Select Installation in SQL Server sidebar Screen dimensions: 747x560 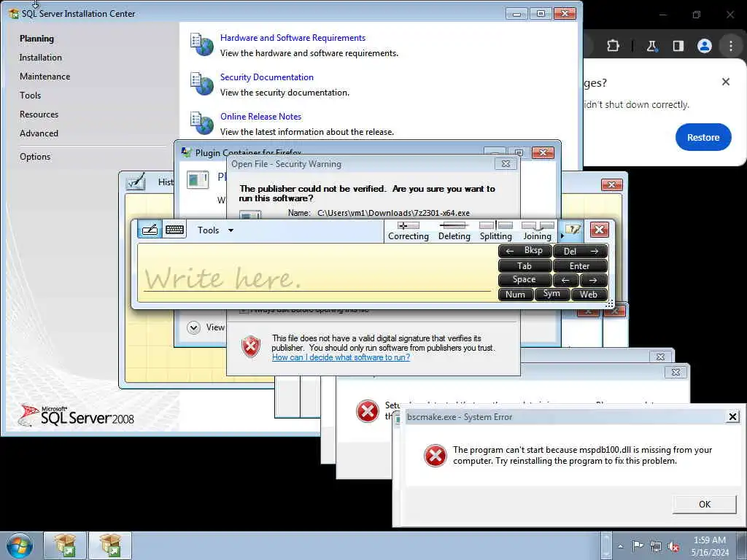tap(41, 58)
